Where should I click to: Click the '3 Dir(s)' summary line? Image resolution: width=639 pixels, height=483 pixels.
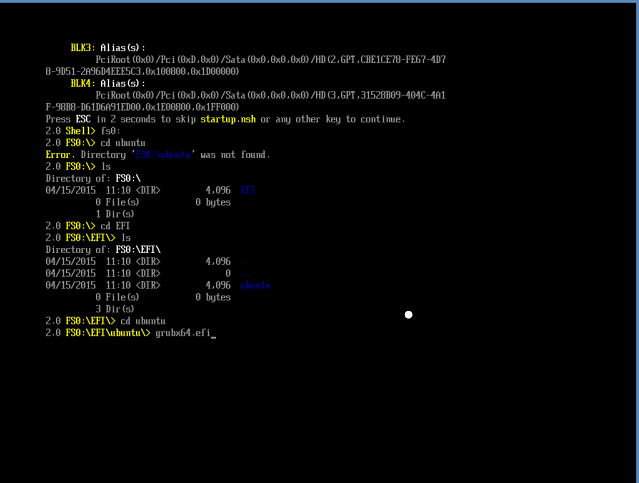click(115, 309)
